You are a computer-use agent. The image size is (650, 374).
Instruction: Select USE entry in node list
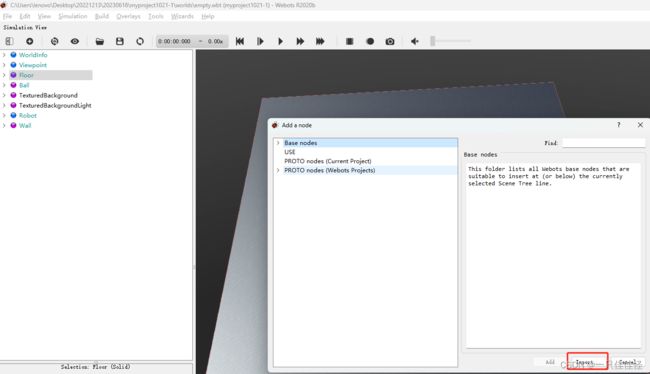tap(290, 152)
